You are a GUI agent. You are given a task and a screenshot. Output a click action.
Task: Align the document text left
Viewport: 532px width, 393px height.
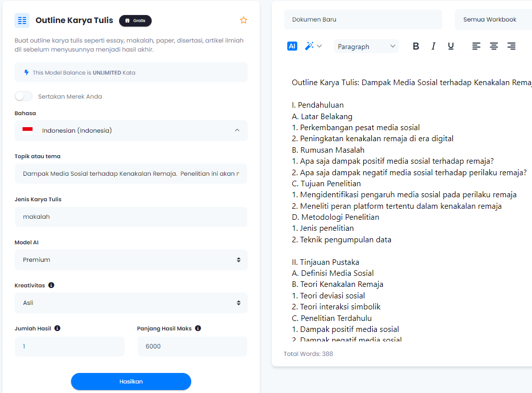click(476, 46)
